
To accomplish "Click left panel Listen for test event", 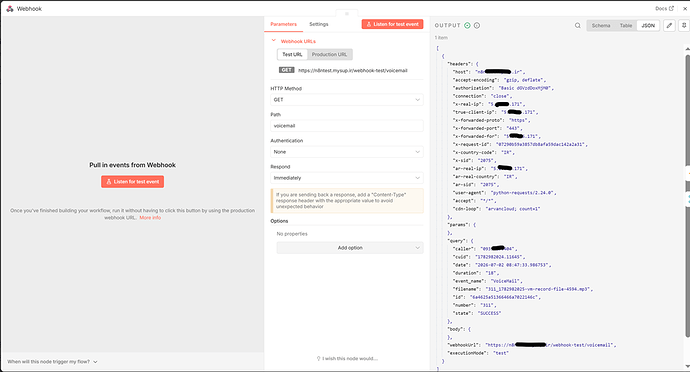I will click(132, 182).
